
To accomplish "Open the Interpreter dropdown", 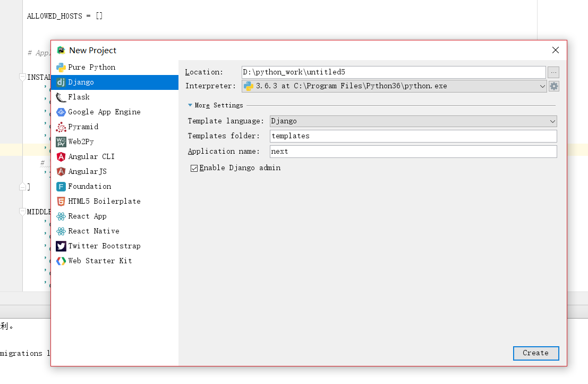I will tap(542, 86).
